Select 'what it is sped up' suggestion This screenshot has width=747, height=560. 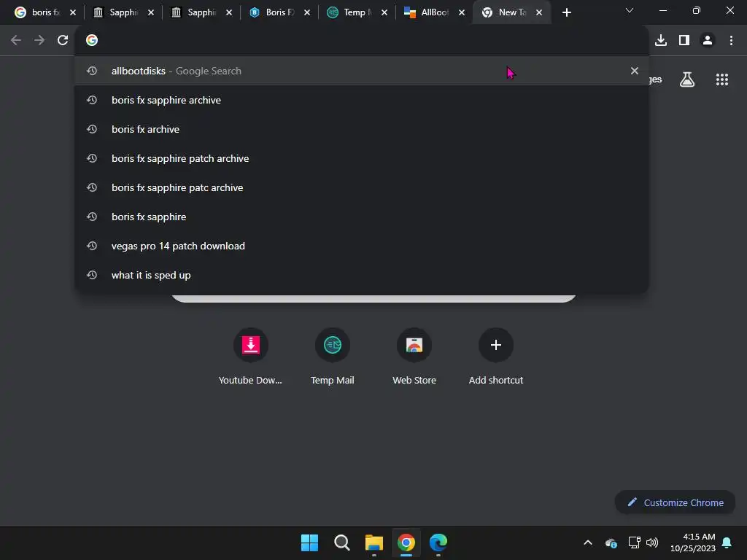coord(362,275)
